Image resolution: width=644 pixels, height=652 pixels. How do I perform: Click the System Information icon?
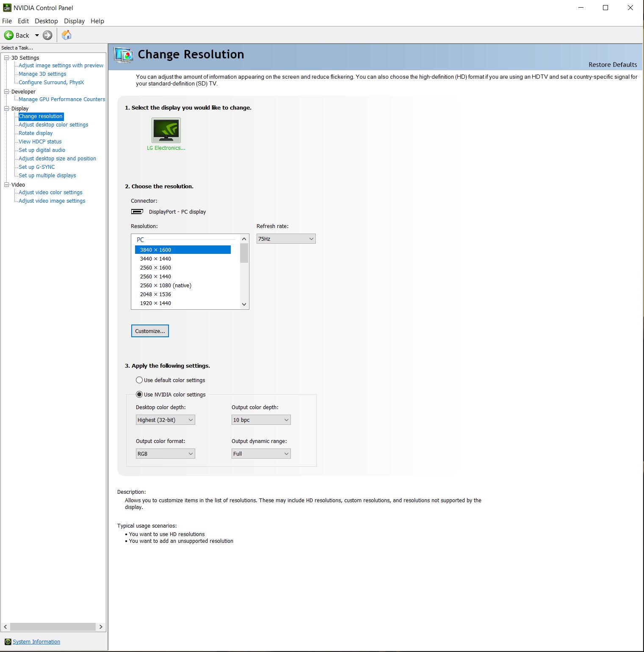(x=8, y=642)
